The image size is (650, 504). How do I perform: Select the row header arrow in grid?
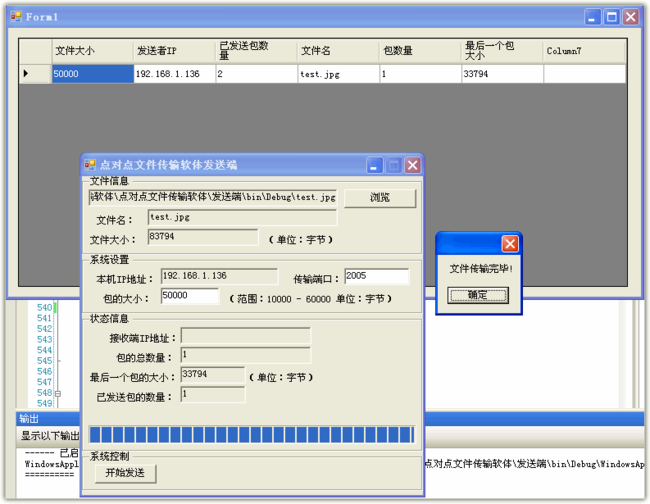(x=35, y=74)
